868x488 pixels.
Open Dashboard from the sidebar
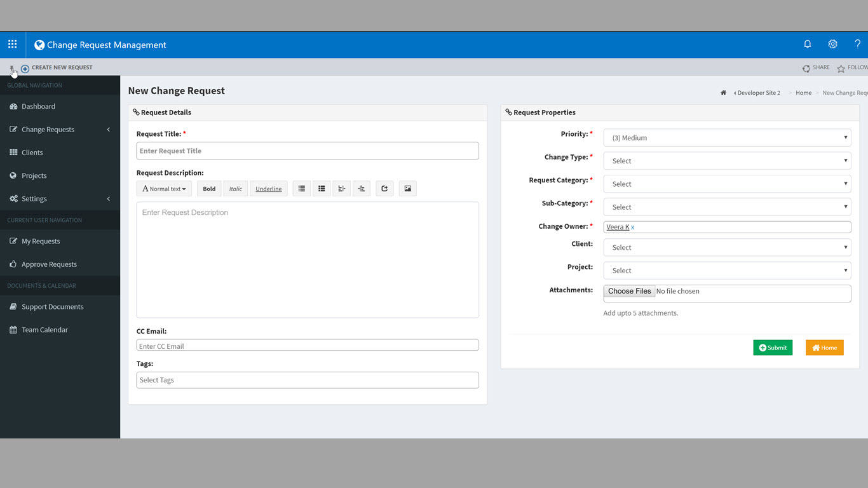coord(60,107)
